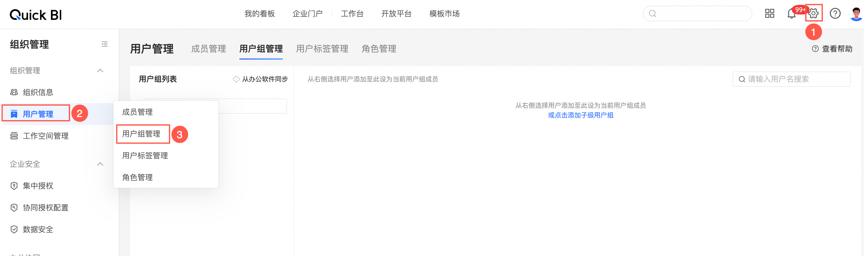Click the username search input field

795,79
